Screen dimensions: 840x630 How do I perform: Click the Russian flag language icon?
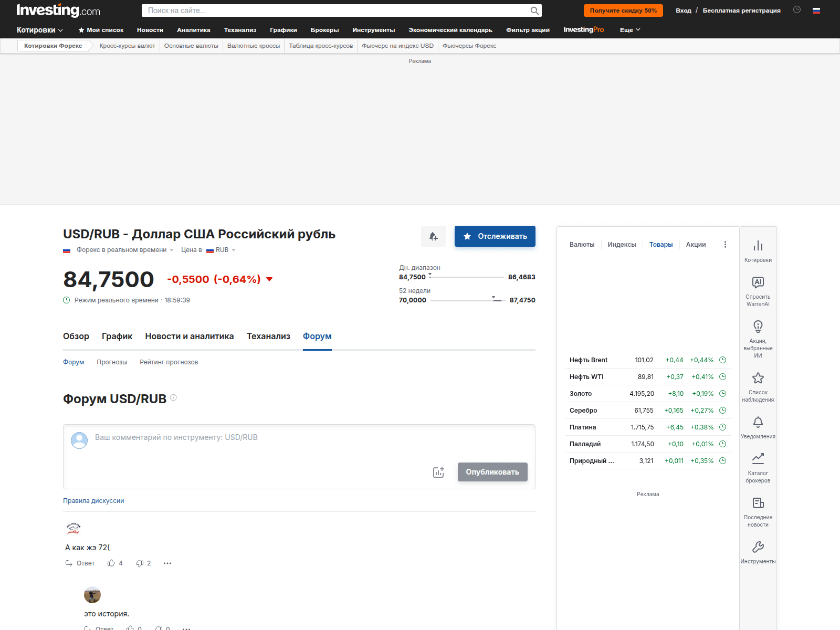click(x=816, y=10)
